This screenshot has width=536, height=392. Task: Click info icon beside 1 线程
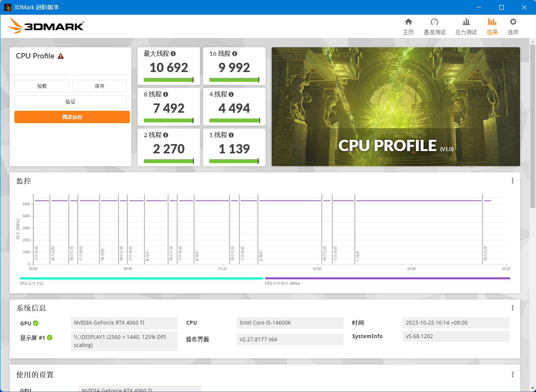click(x=231, y=135)
